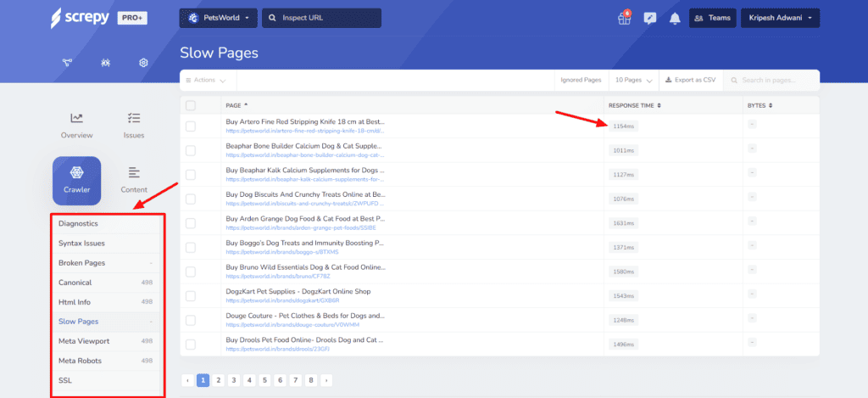Select the Crawler section tile
Image resolution: width=868 pixels, height=398 pixels.
[x=77, y=180]
